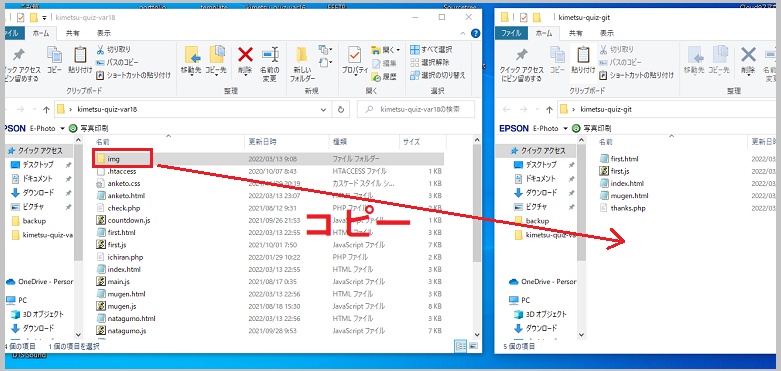Viewport: 781px width, 371px height.
Task: Select img folder in kimetsu-quiz-var18
Action: (x=114, y=158)
